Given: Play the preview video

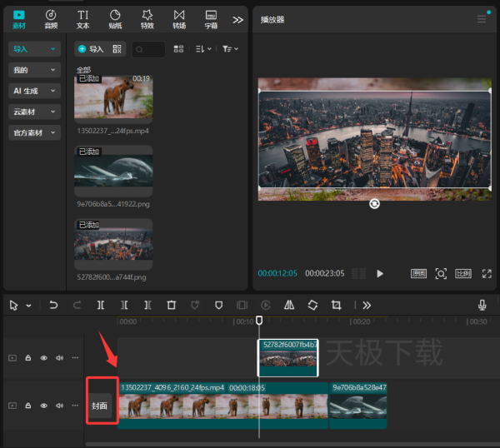Looking at the screenshot, I should [x=379, y=274].
